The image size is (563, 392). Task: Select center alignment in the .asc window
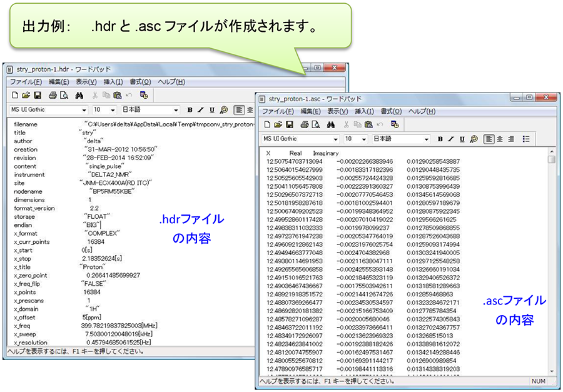500,139
